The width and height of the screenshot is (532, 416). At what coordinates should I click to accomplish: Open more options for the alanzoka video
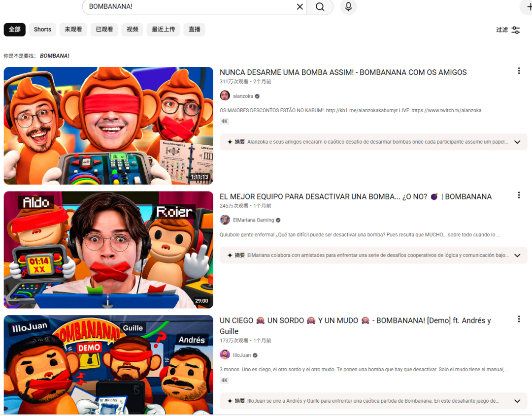(x=519, y=71)
